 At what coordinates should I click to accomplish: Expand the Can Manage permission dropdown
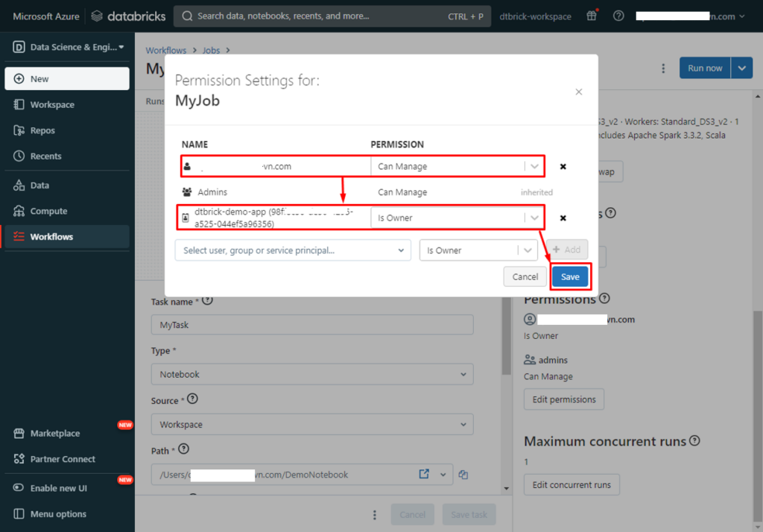(534, 167)
